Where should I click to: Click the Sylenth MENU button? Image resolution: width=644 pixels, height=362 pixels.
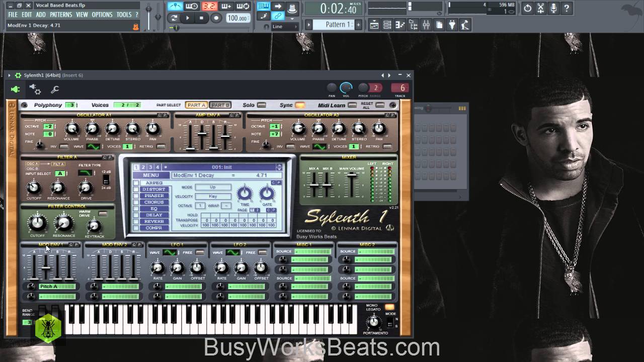coord(151,175)
